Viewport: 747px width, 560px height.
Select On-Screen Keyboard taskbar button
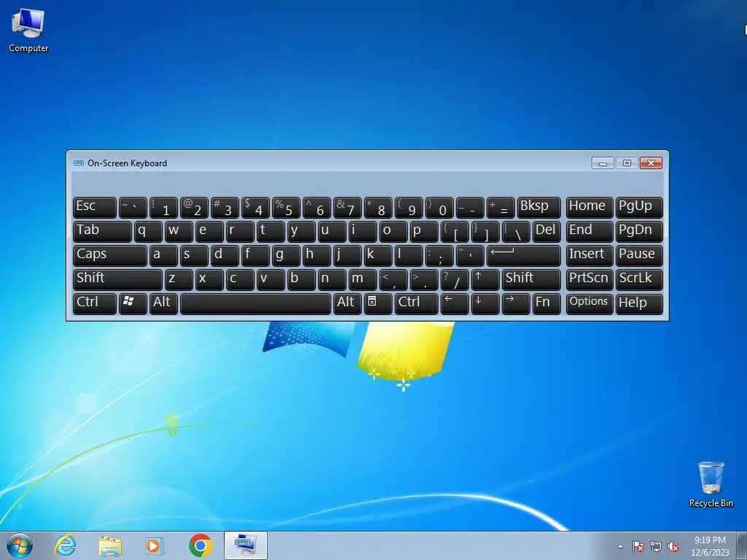(x=245, y=545)
